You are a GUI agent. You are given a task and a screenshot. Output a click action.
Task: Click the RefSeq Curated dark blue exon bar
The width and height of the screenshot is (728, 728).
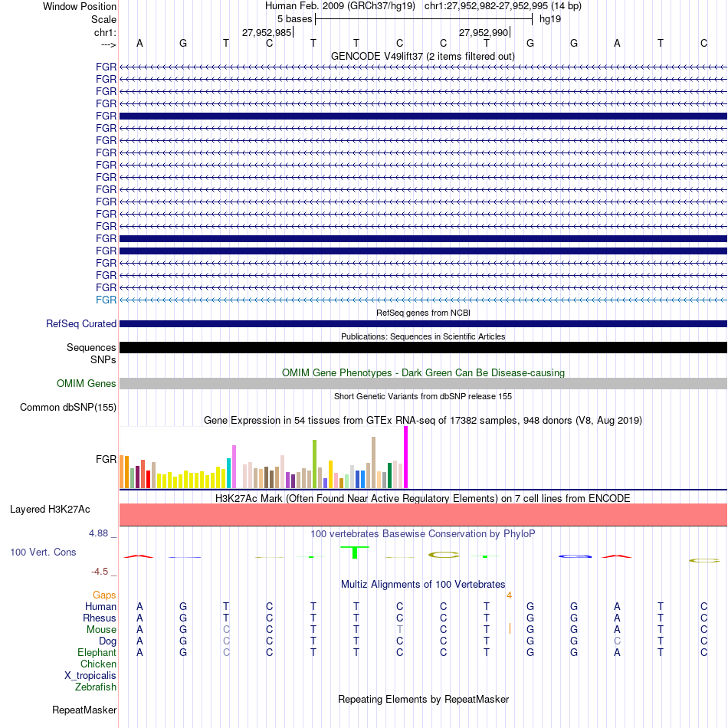click(x=423, y=323)
